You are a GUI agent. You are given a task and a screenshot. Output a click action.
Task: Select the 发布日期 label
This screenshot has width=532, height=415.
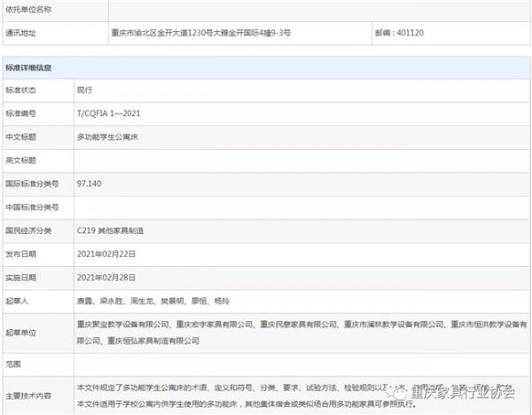20,254
